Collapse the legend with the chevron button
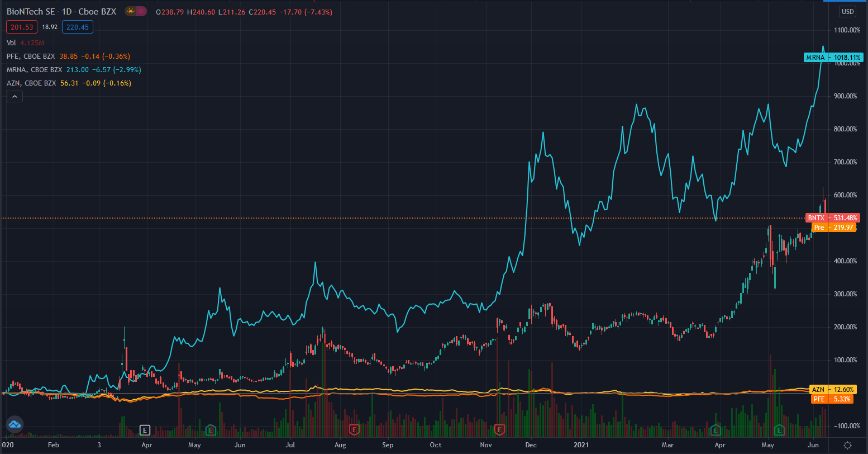 [15, 97]
